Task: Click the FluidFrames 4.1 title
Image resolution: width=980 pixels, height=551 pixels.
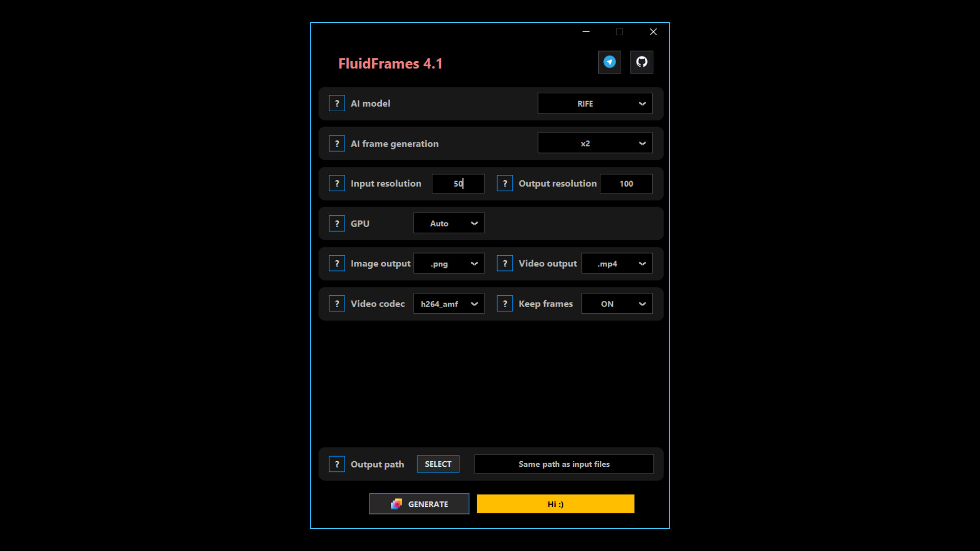Action: [390, 64]
